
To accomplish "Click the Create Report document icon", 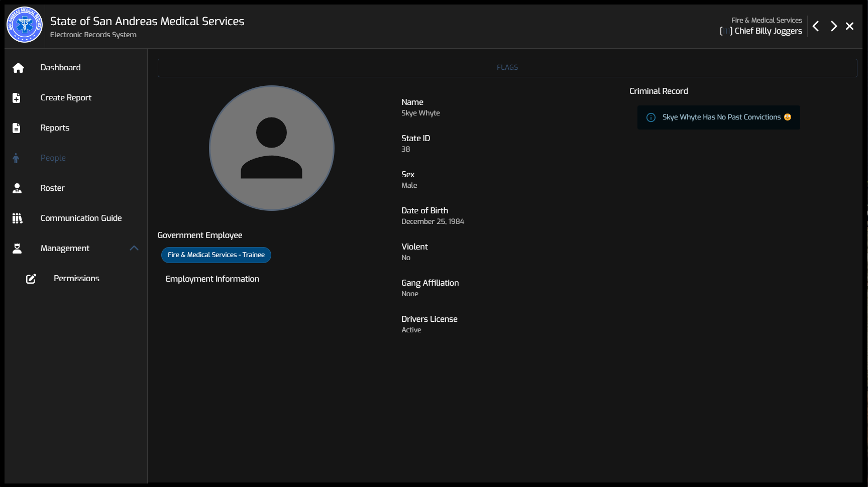I will (17, 98).
